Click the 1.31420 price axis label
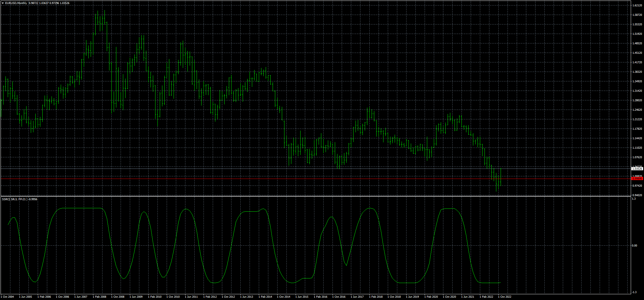Image resolution: width=644 pixels, height=300 pixels. (637, 91)
